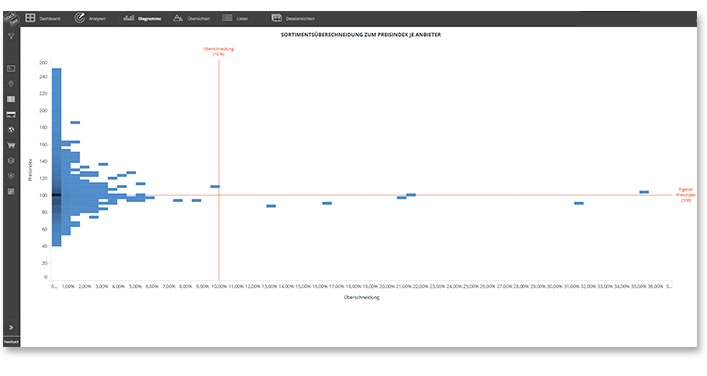707x376 pixels.
Task: Select the data point near 31.50% overlap
Action: click(x=578, y=203)
